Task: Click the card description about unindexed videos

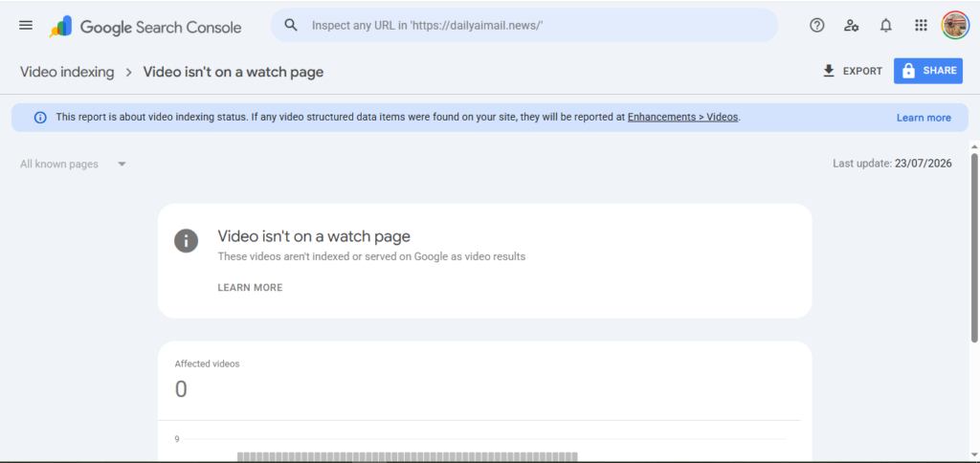Action: click(371, 256)
